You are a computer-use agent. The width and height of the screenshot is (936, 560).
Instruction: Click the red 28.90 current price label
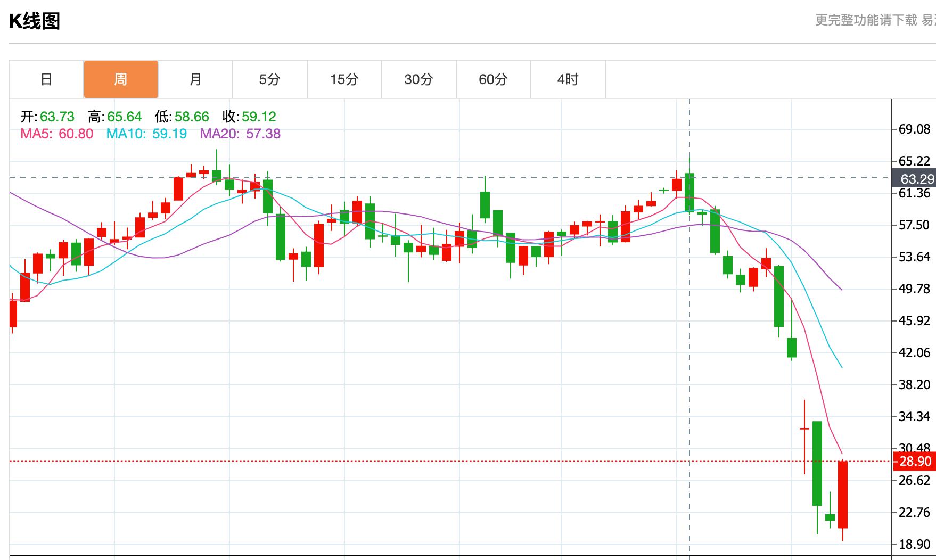click(x=914, y=462)
